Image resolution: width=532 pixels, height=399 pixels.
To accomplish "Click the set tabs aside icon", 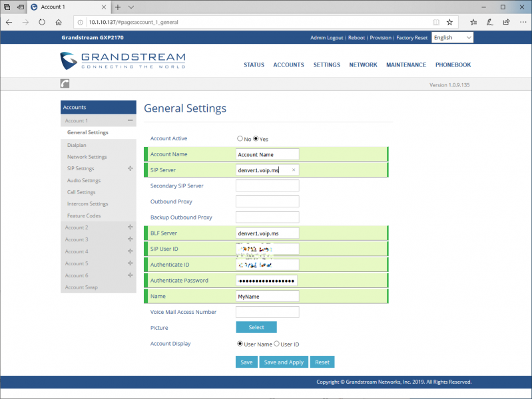I will click(x=21, y=7).
